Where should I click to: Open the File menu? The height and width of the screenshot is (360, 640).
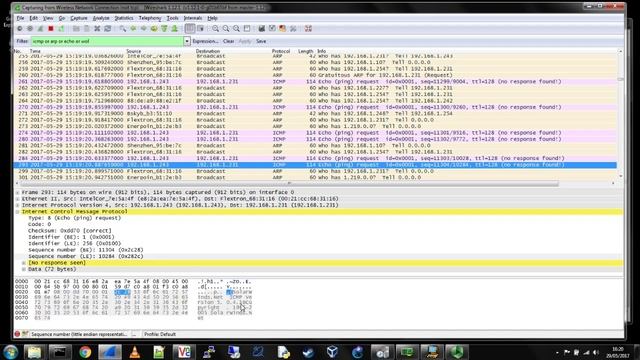click(20, 18)
